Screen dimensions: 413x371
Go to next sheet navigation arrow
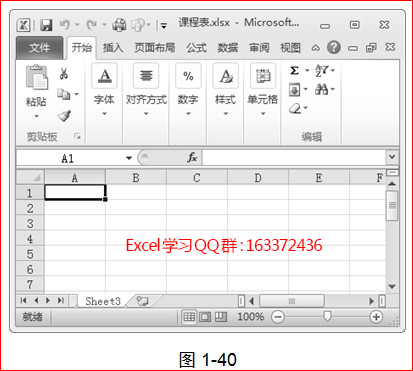pos(48,301)
